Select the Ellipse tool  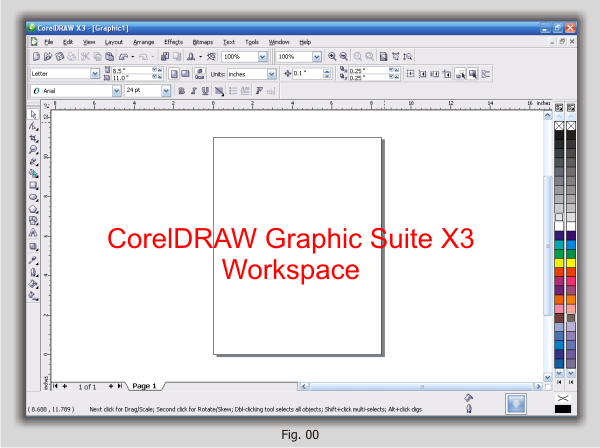click(33, 197)
